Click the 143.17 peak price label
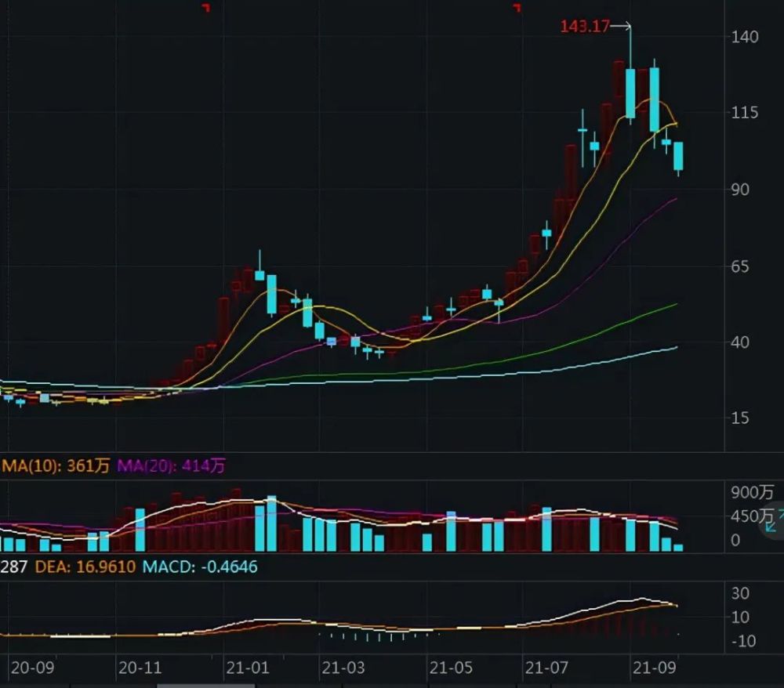784x688 pixels. tap(585, 26)
